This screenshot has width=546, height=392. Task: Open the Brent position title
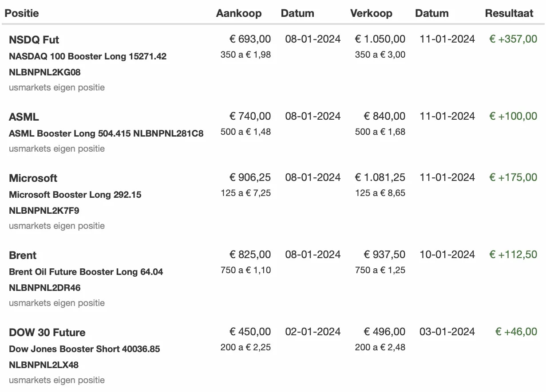click(23, 255)
